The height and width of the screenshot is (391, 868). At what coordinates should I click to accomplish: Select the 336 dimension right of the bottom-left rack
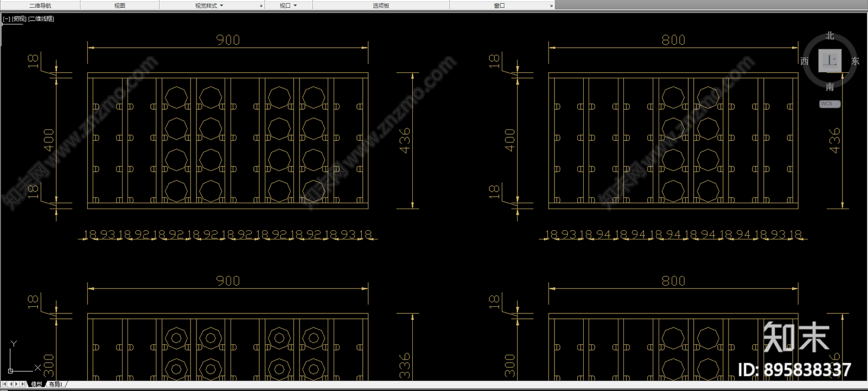[405, 367]
